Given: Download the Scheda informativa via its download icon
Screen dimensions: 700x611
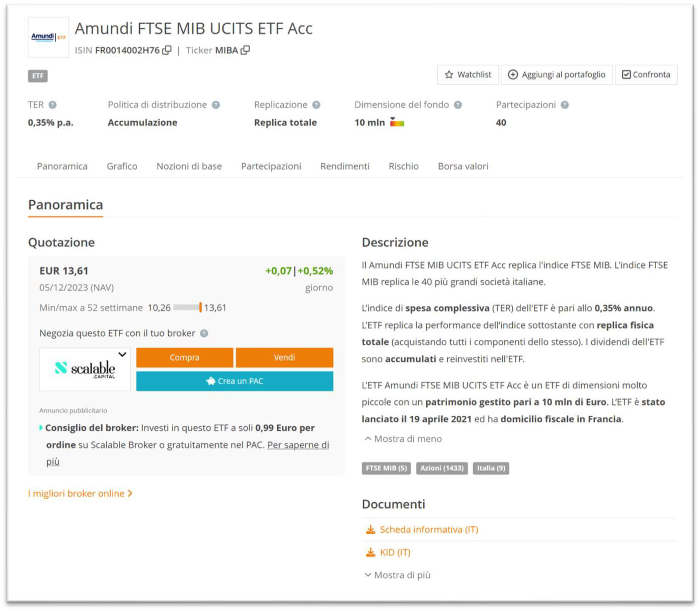Looking at the screenshot, I should pyautogui.click(x=370, y=529).
